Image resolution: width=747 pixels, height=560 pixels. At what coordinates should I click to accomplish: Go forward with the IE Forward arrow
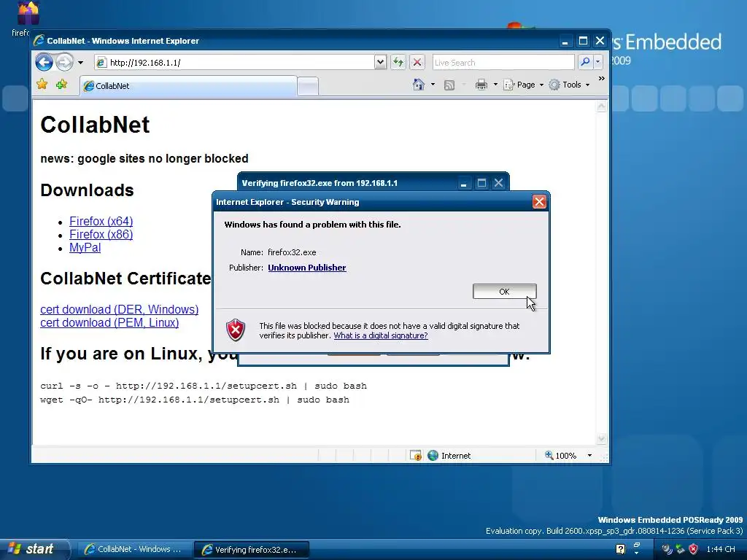(64, 62)
